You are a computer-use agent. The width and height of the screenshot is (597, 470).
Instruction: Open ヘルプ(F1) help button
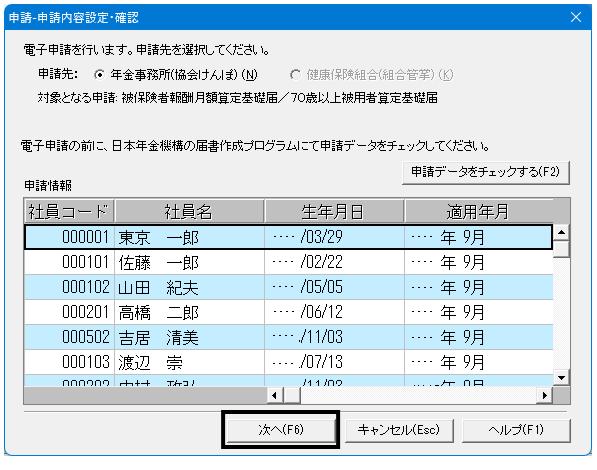516,430
